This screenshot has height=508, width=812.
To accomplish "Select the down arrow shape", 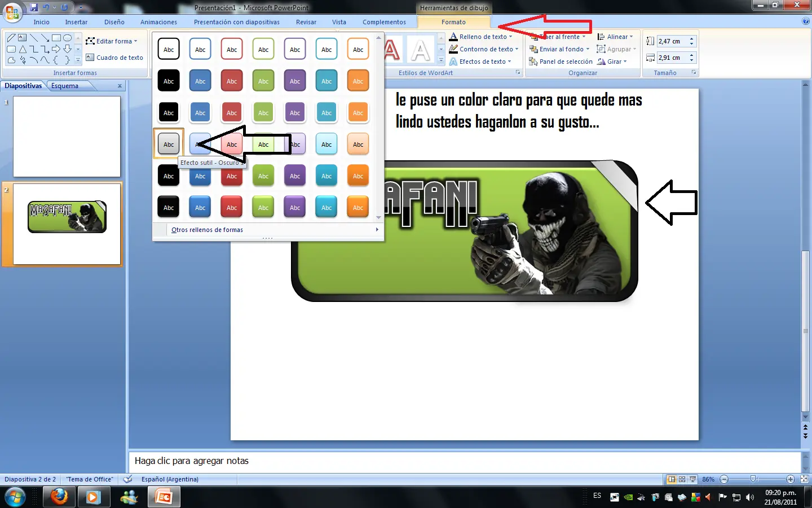I will (x=68, y=49).
